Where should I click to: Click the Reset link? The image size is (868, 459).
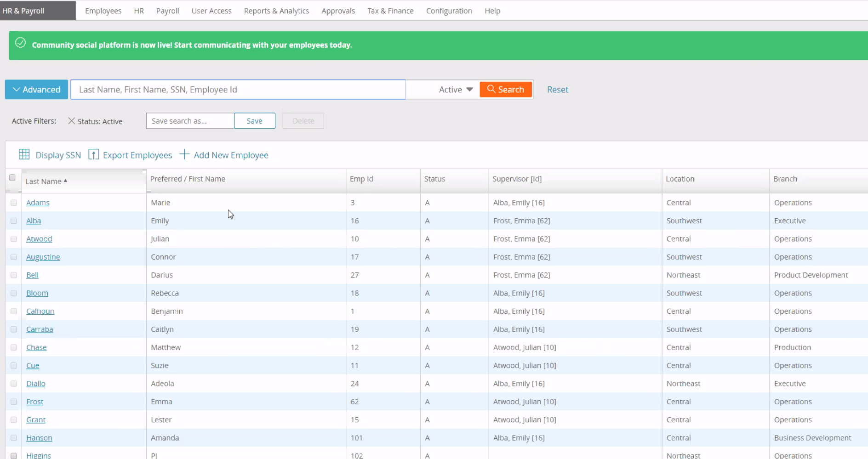tap(557, 90)
